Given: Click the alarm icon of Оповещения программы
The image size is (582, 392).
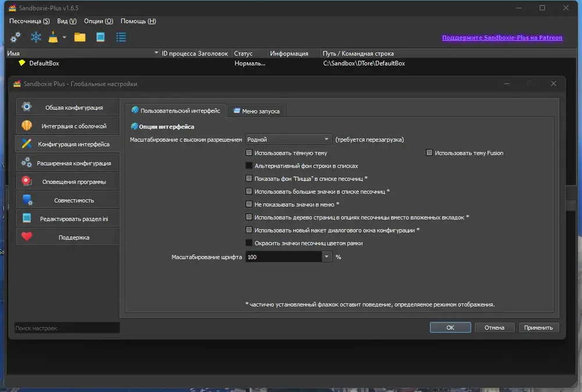Looking at the screenshot, I should click(27, 181).
